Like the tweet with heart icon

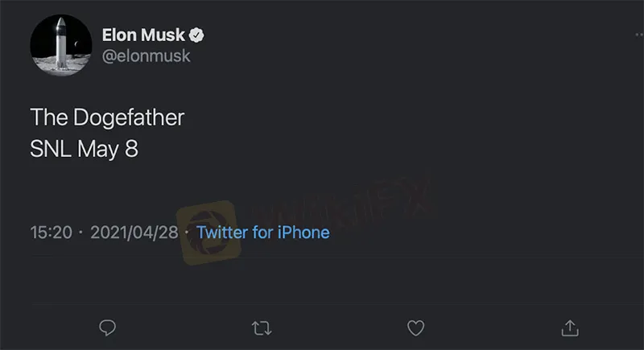415,327
